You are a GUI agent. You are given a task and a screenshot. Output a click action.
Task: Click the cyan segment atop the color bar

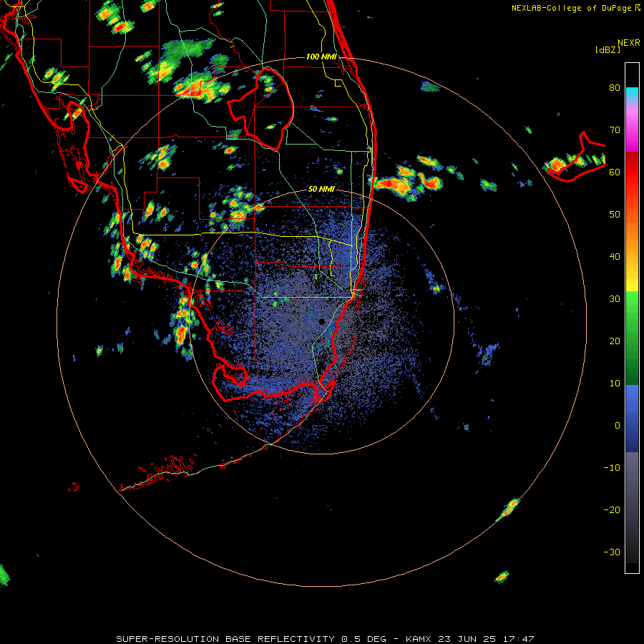[x=632, y=94]
